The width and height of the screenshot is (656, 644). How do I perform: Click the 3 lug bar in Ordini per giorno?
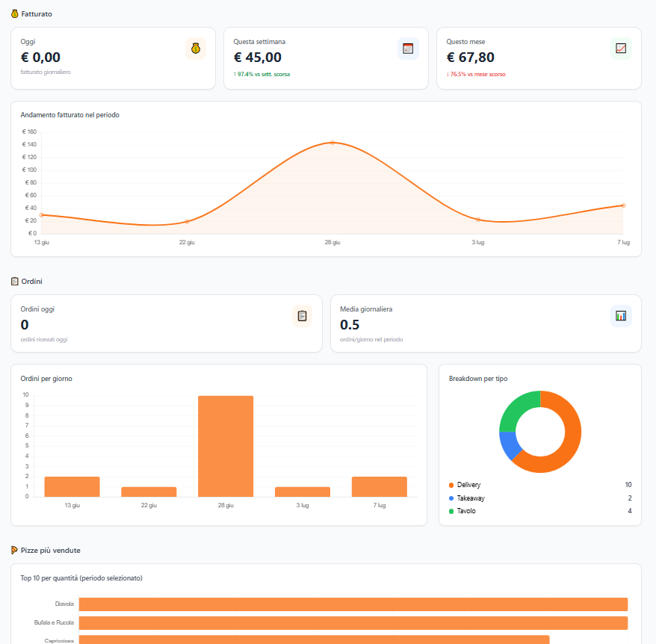pyautogui.click(x=303, y=492)
